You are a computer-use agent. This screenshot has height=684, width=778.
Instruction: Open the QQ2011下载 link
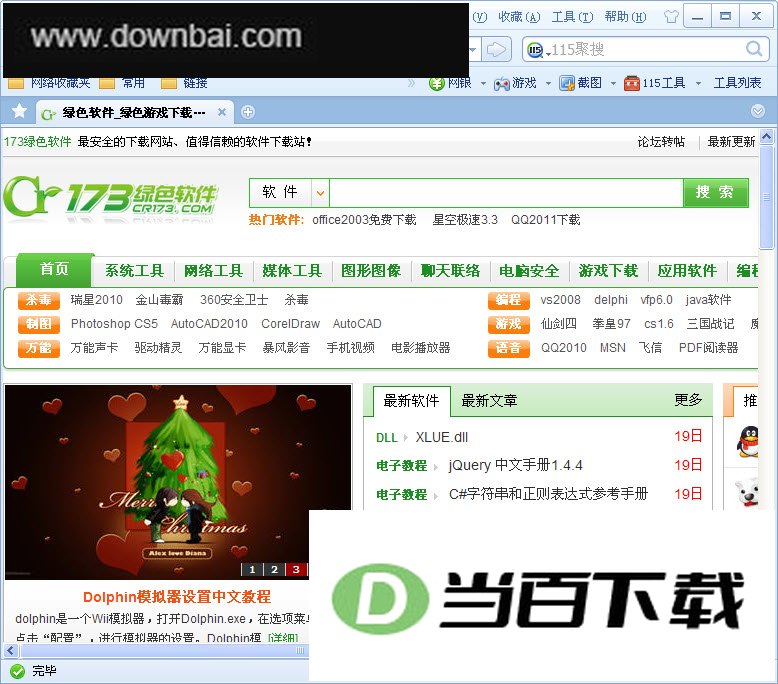tap(546, 220)
